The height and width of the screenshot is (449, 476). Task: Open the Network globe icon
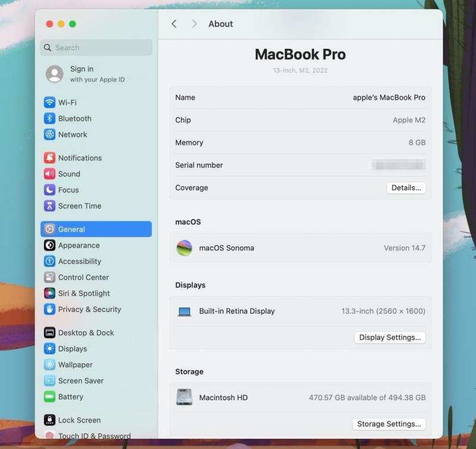pos(49,134)
